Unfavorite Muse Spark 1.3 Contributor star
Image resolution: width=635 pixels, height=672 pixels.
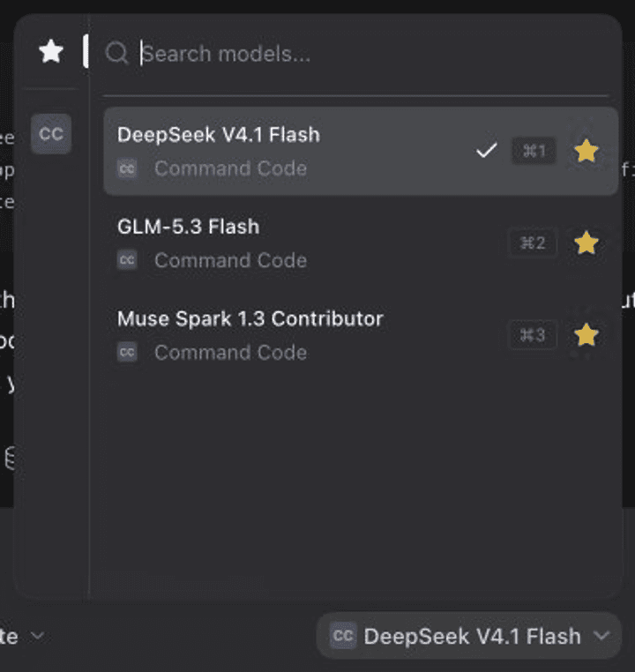(586, 335)
